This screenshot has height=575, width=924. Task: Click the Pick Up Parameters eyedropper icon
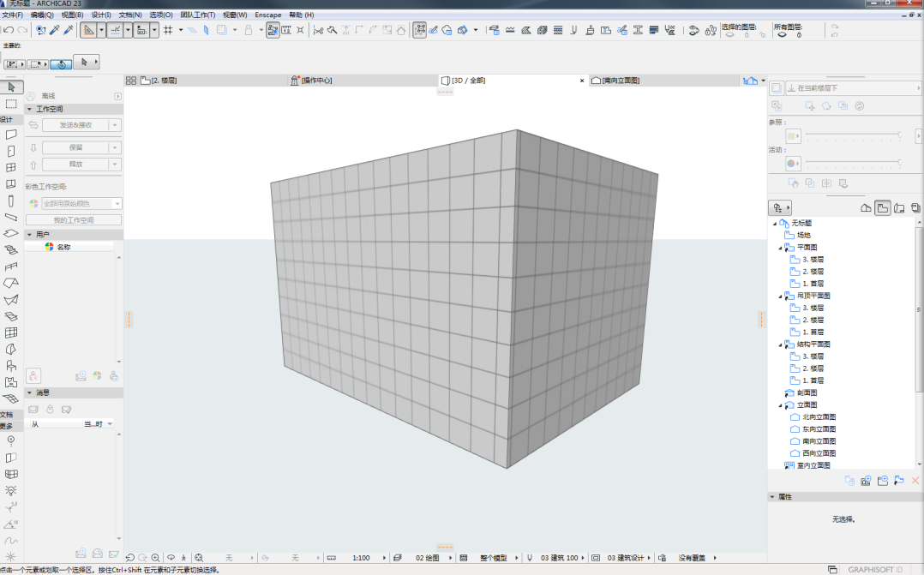point(54,30)
